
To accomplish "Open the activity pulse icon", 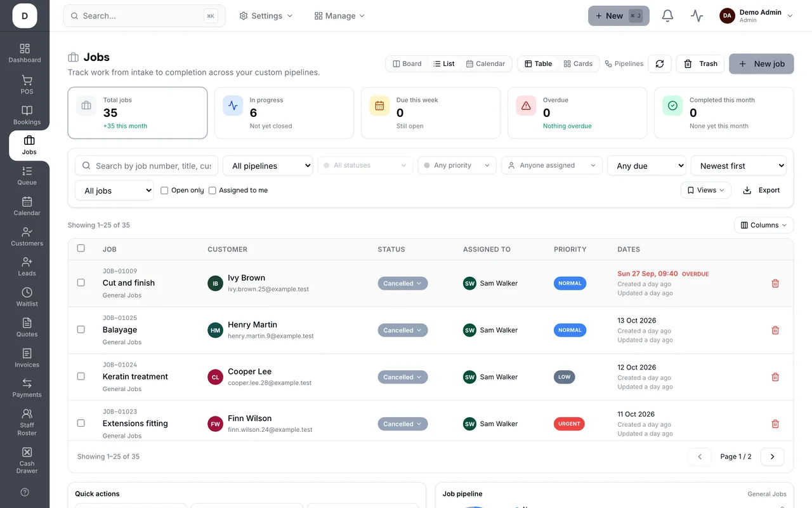I will click(x=697, y=16).
